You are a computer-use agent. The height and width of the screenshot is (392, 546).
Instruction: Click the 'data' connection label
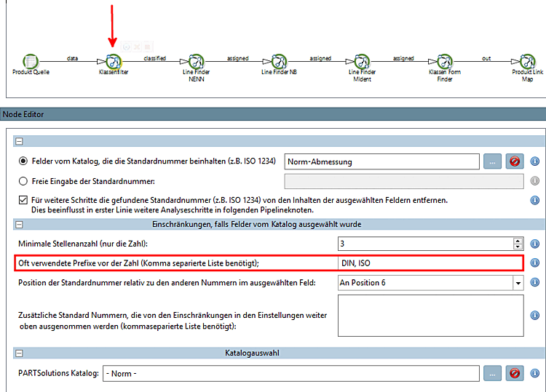(x=72, y=58)
